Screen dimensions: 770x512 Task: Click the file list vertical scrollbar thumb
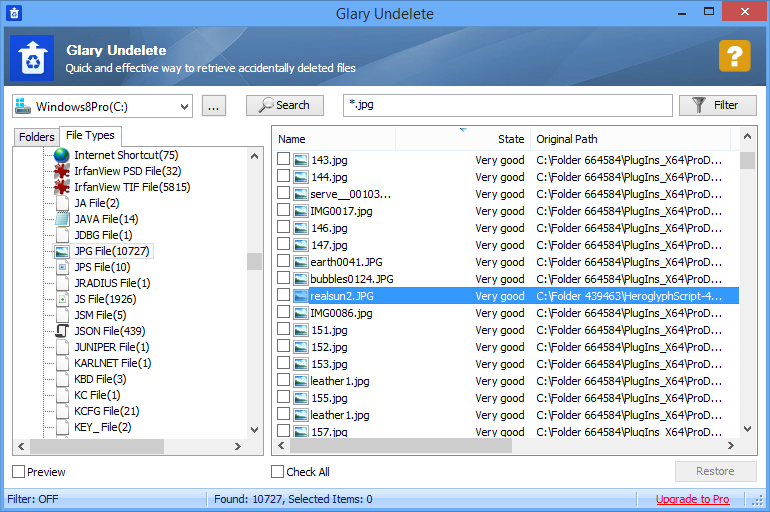point(747,161)
